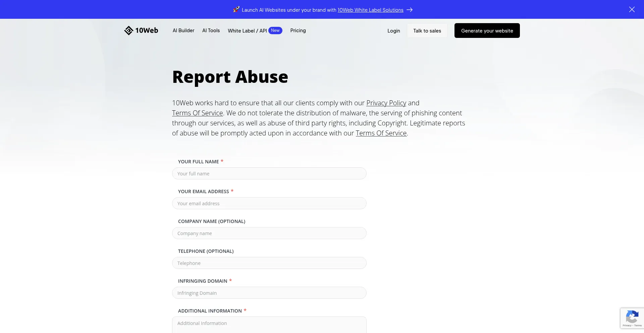The image size is (644, 333).
Task: Click the New badge beside White Label
Action: coord(275,31)
